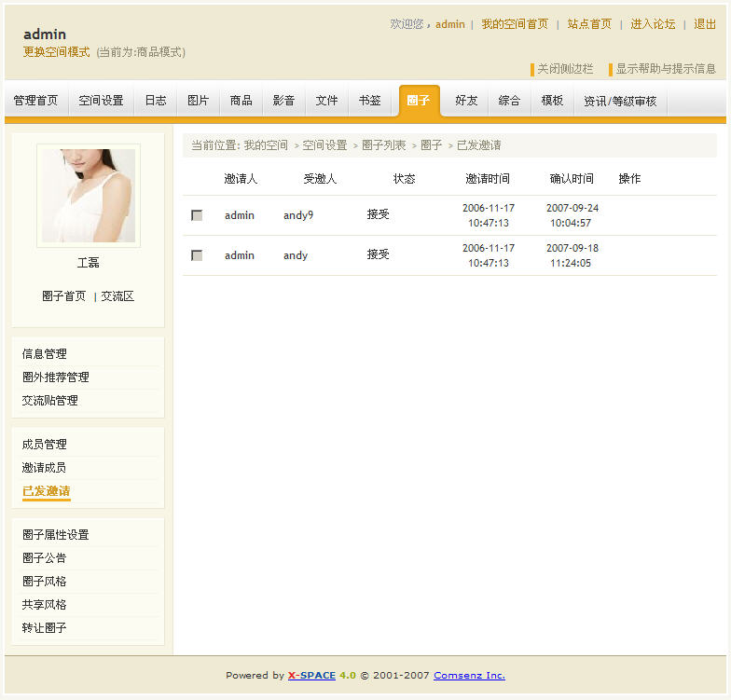Screen dimensions: 731x700
Task: Click the Comsenz Inc. footer link
Action: click(470, 675)
